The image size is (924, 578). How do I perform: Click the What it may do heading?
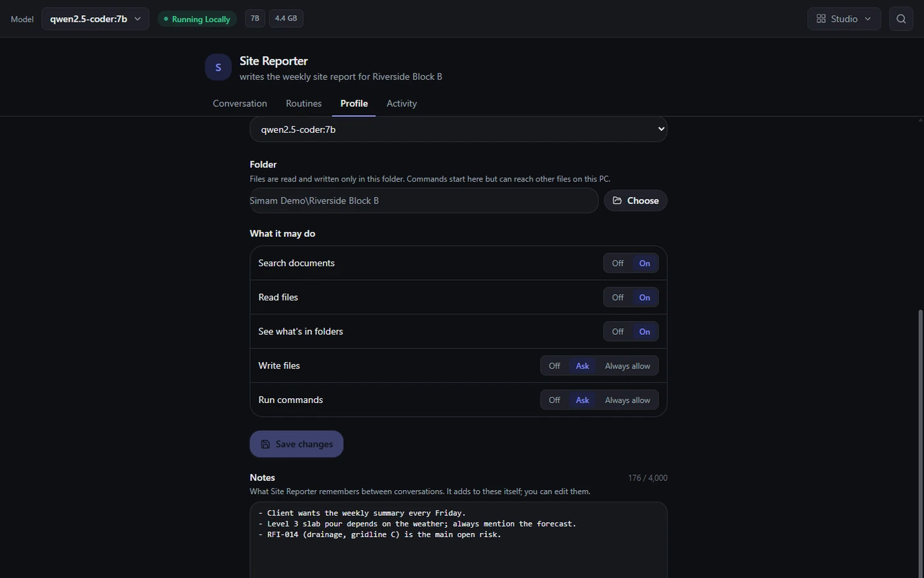point(282,234)
